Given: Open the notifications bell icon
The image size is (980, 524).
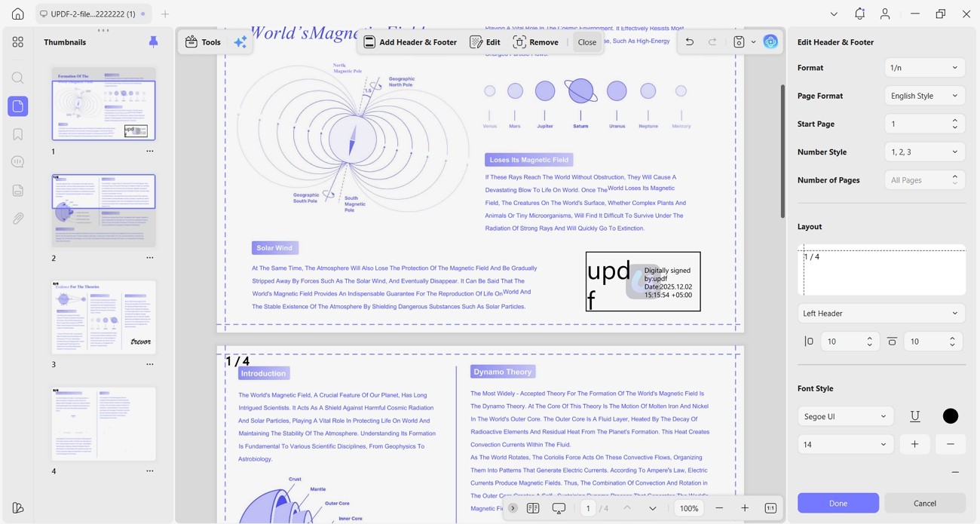Looking at the screenshot, I should (859, 14).
